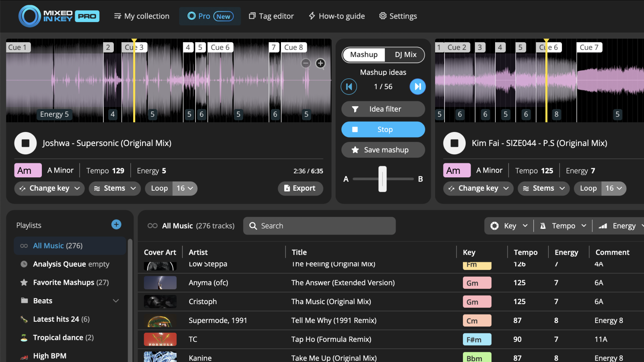644x362 pixels.
Task: Open Stems dropdown on left deck
Action: pos(115,188)
